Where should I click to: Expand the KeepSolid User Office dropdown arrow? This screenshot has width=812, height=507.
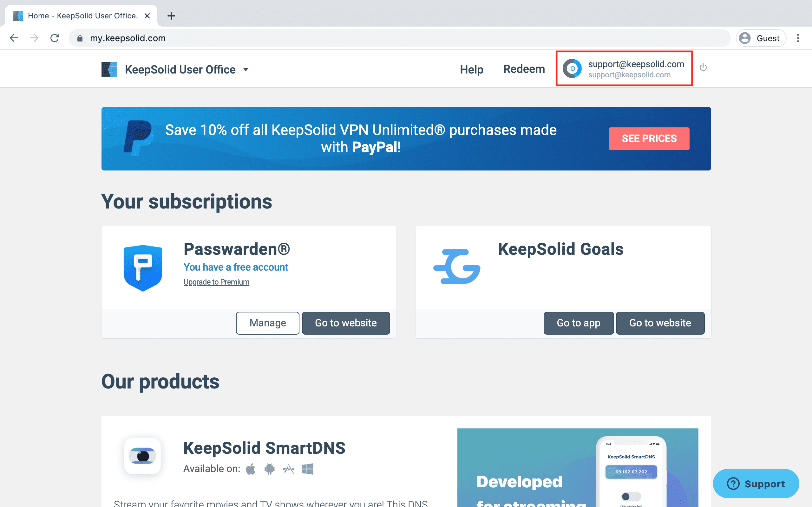click(x=246, y=70)
